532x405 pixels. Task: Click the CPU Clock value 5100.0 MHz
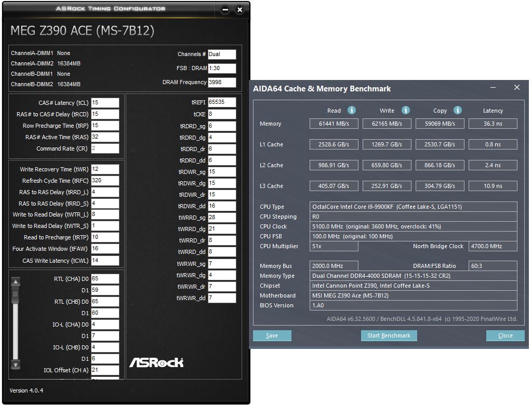click(x=413, y=226)
